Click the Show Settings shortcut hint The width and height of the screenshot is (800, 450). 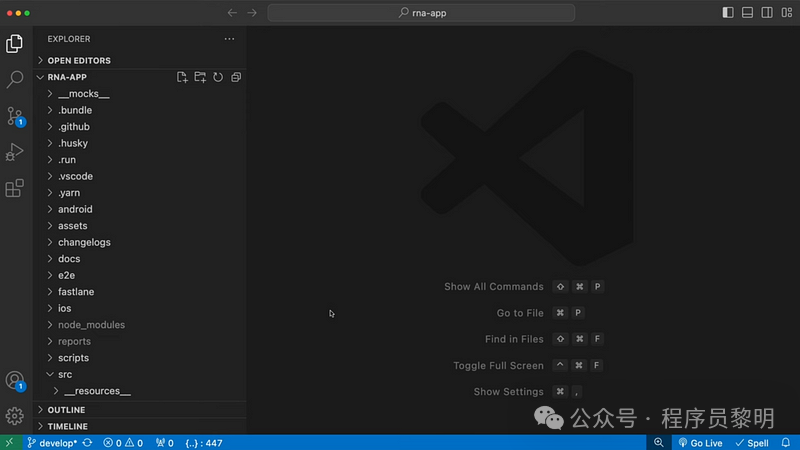528,392
